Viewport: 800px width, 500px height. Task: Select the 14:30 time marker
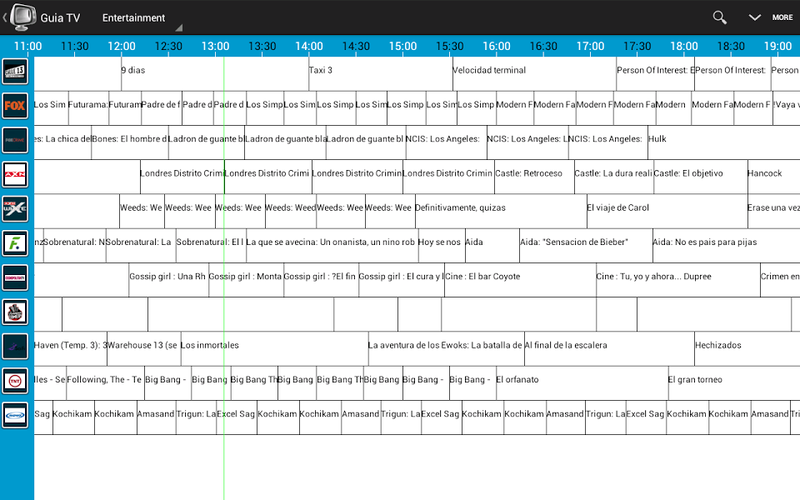click(356, 46)
